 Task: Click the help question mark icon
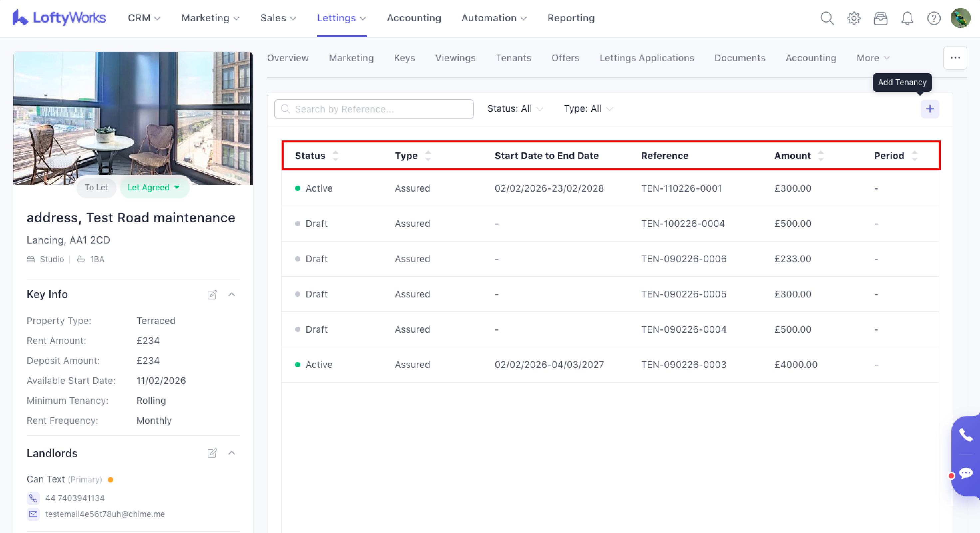[x=934, y=18]
